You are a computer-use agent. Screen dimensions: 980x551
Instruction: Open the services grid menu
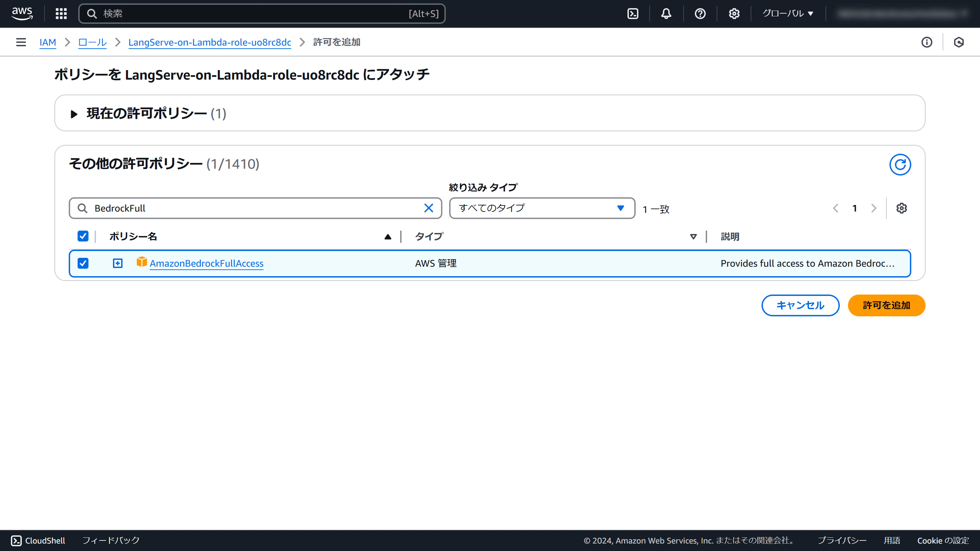(x=61, y=14)
